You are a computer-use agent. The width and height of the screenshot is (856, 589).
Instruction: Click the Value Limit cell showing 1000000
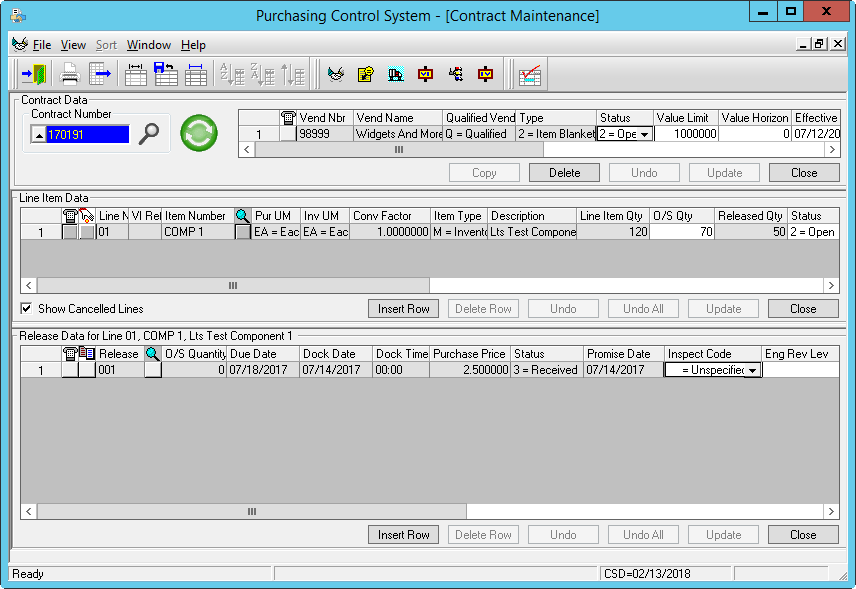pos(686,134)
